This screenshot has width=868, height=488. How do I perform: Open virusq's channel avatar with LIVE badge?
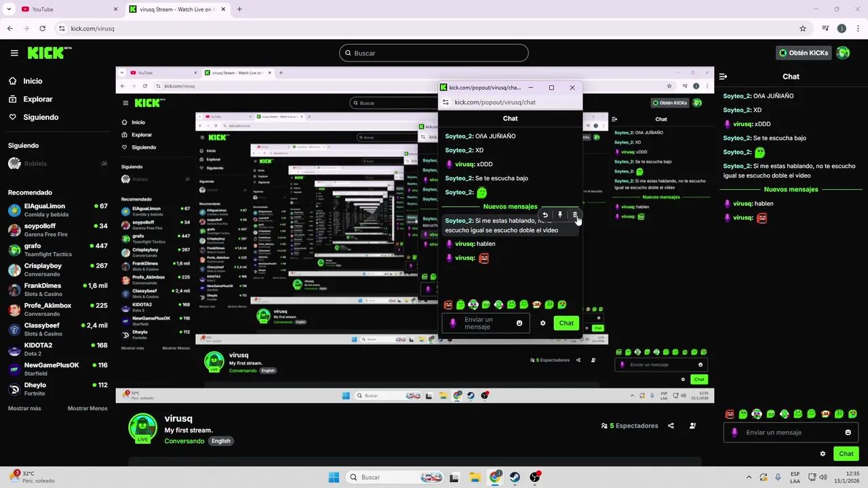tap(142, 428)
